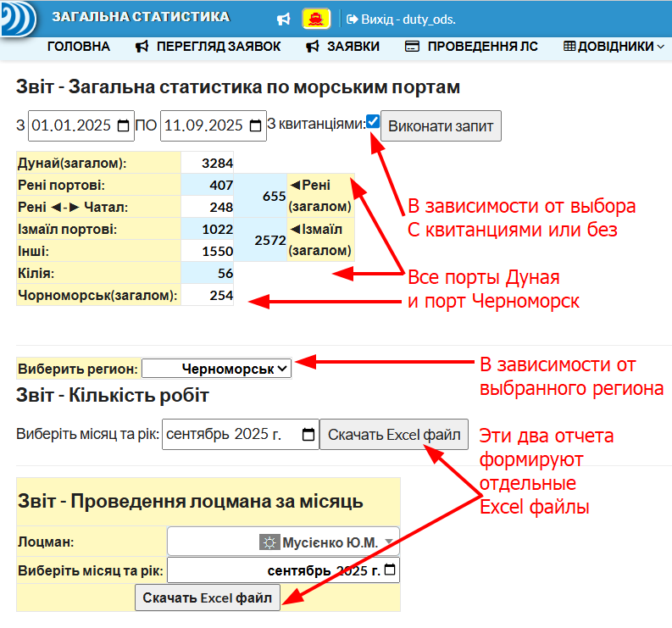
Task: Click the Вихід - duty_ods logout link
Action: [x=401, y=19]
